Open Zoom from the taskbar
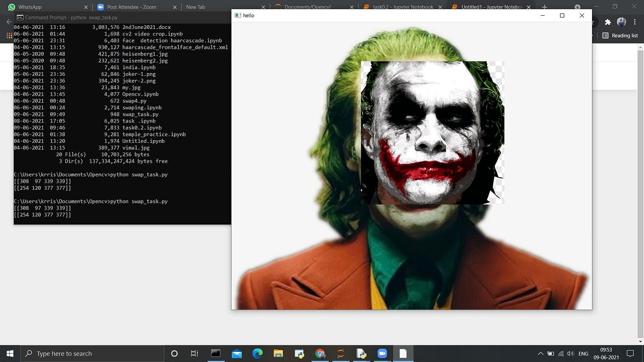 [382, 354]
